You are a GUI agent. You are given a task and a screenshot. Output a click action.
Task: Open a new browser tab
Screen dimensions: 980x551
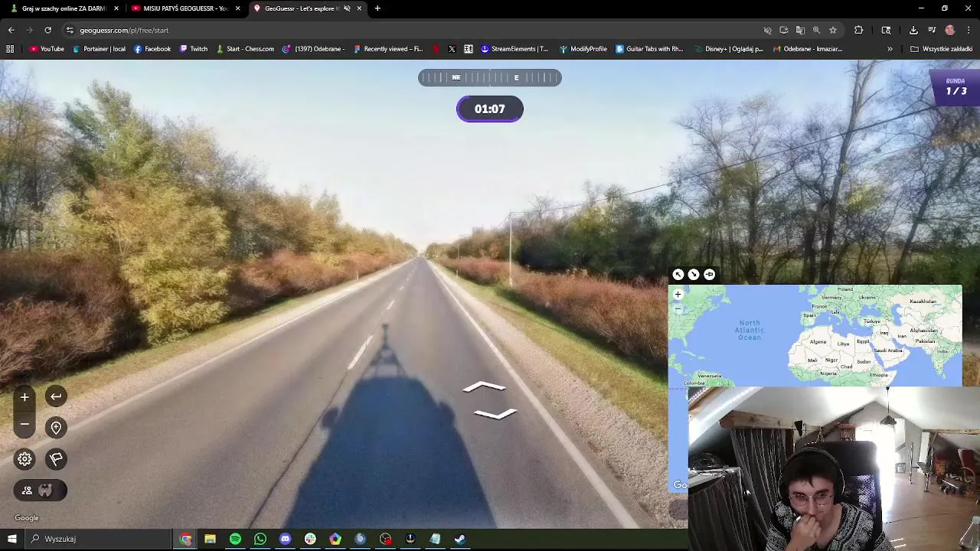tap(377, 8)
